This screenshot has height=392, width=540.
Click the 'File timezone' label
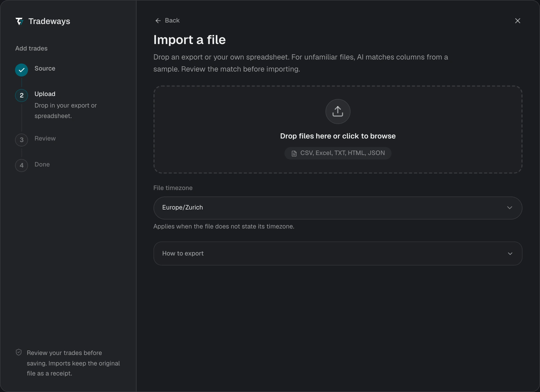[x=173, y=188]
